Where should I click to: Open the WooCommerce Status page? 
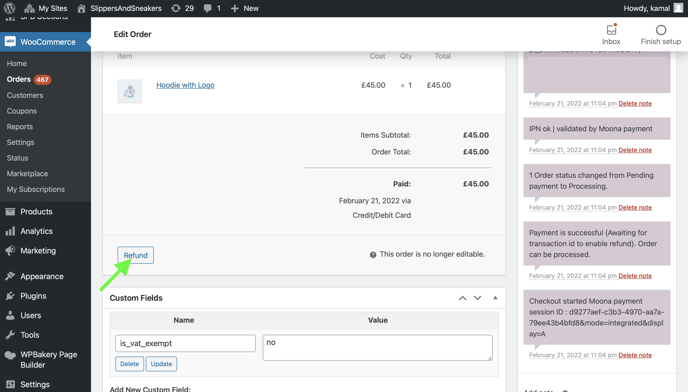[17, 158]
